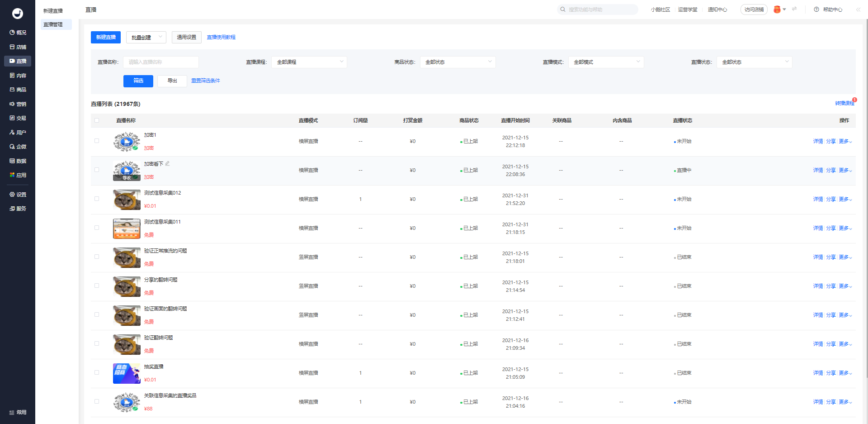Click the 帮助中心 help question-mark icon
This screenshot has width=868, height=424.
pyautogui.click(x=816, y=10)
